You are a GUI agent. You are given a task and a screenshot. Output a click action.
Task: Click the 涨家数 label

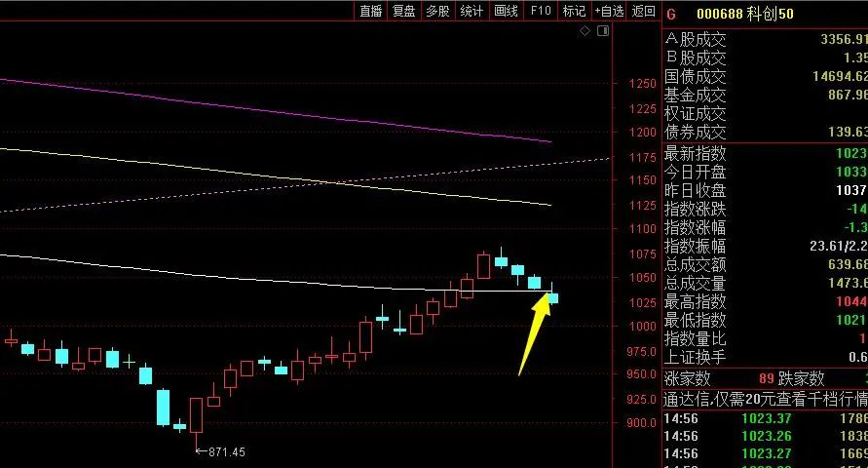tap(687, 379)
